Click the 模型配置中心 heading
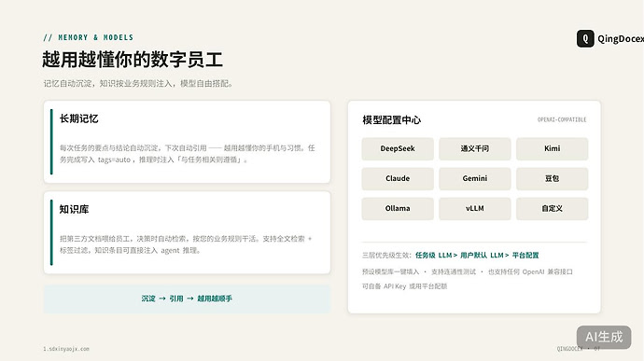The height and width of the screenshot is (361, 644). [391, 120]
